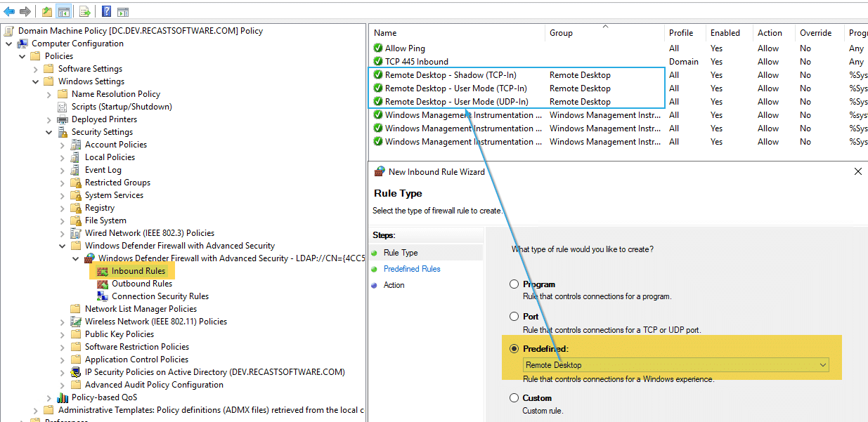Click the Wired Network Policies icon
Screen dimensions: 868x422
coord(76,233)
